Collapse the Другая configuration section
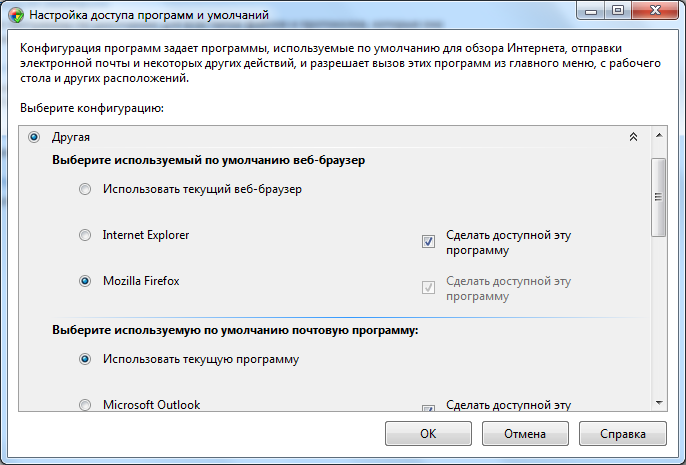Viewport: 686px width, 465px height. click(x=632, y=137)
